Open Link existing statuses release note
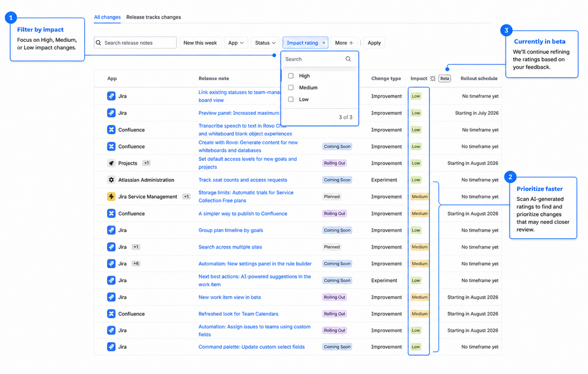This screenshot has width=588, height=374. (x=240, y=96)
